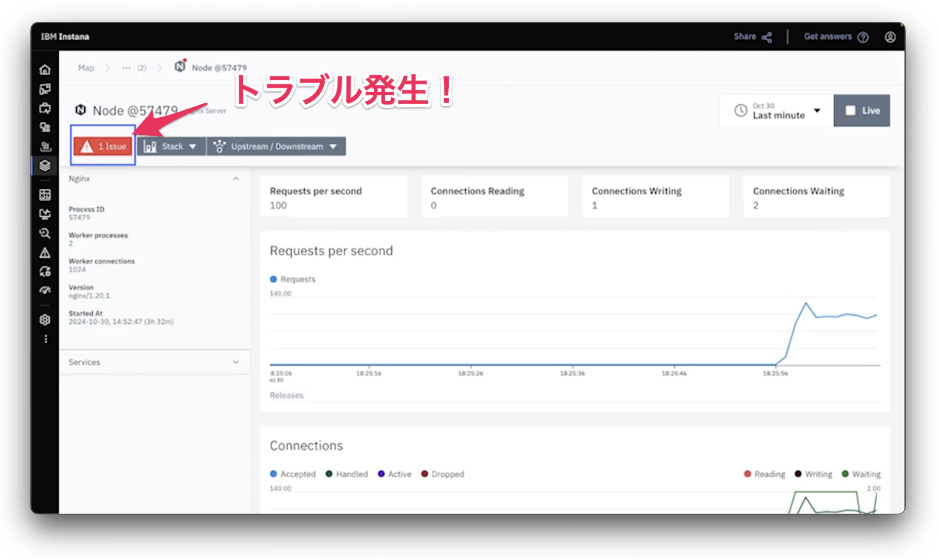This screenshot has width=939, height=560.
Task: Open Settings gear in the sidebar
Action: 45,320
